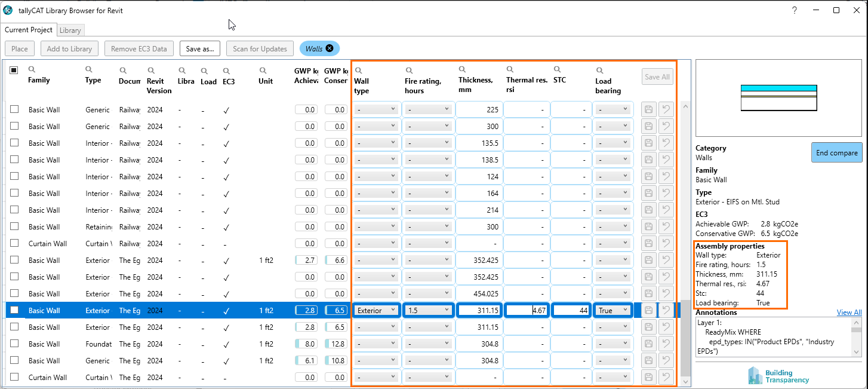The height and width of the screenshot is (389, 868).
Task: Click the STC field showing 44
Action: tap(572, 310)
